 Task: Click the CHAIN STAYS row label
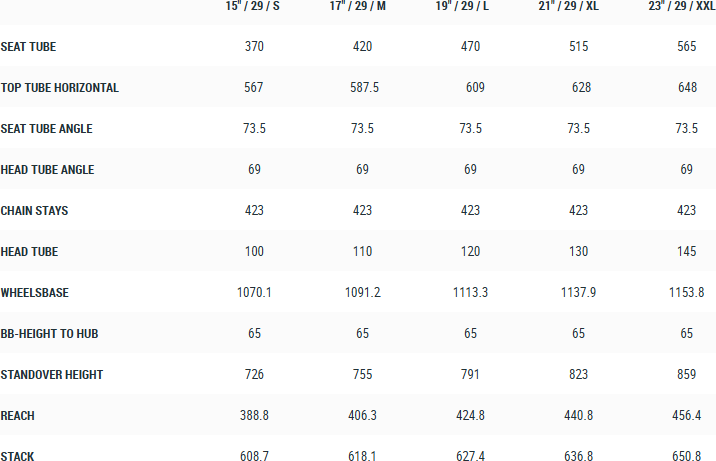tap(35, 211)
